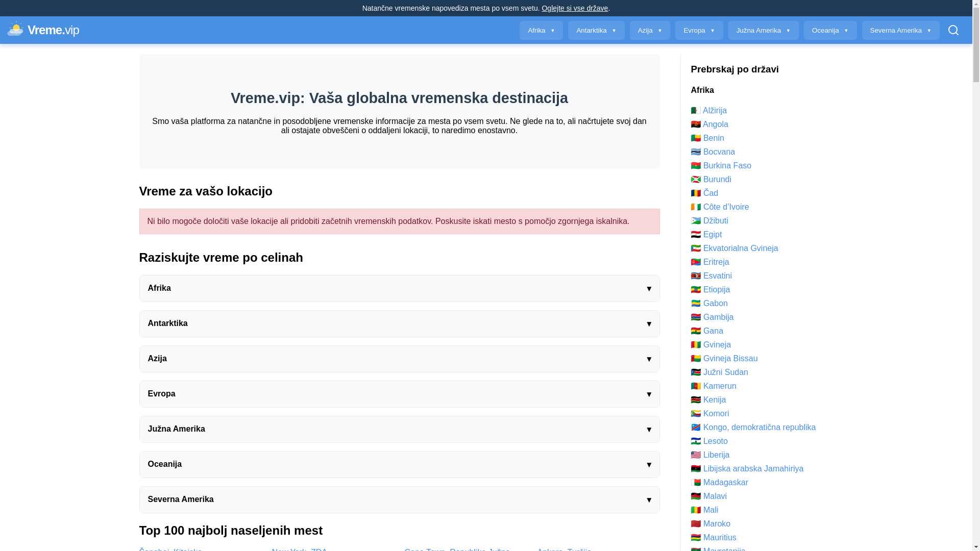Image resolution: width=980 pixels, height=551 pixels.
Task: Open the Južni Sudan country link
Action: tap(725, 372)
